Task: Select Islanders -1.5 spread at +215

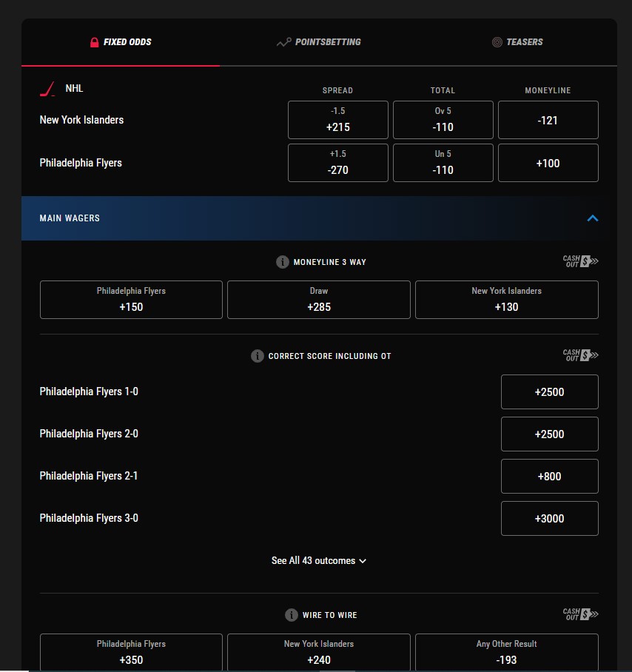Action: point(338,120)
